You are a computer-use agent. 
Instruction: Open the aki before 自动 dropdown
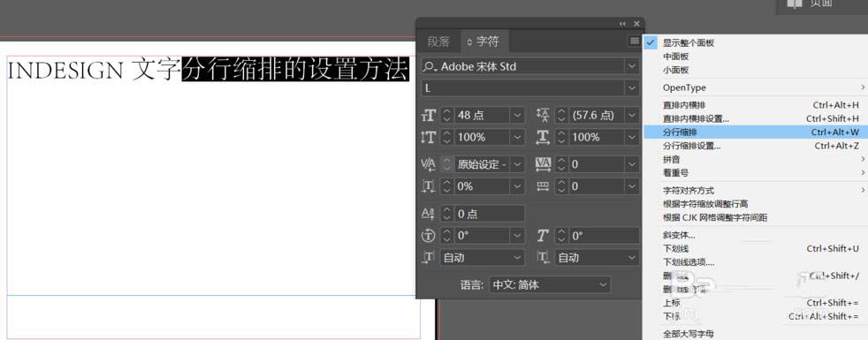(517, 258)
